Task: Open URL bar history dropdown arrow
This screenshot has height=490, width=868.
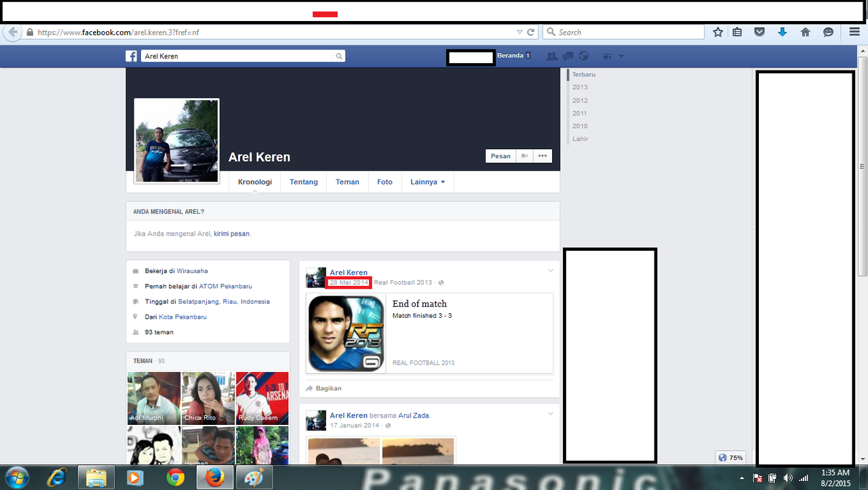Action: (519, 32)
